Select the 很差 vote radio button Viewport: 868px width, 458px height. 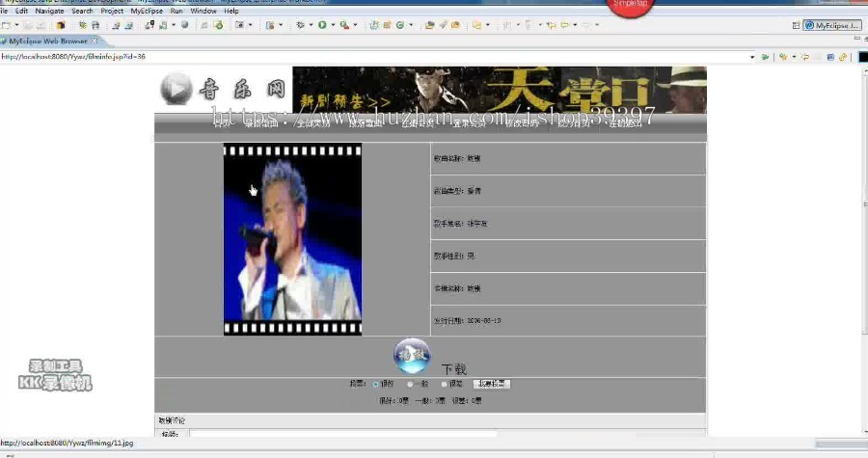(444, 384)
